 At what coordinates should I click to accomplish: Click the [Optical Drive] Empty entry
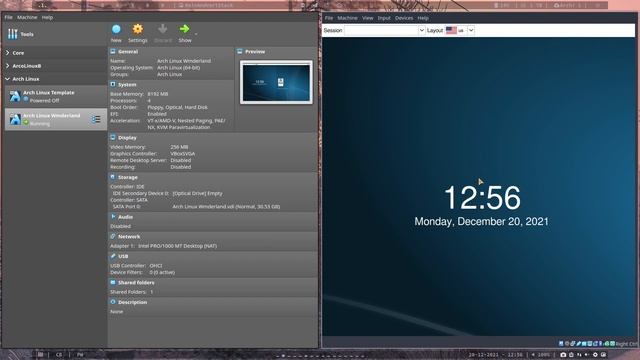198,193
